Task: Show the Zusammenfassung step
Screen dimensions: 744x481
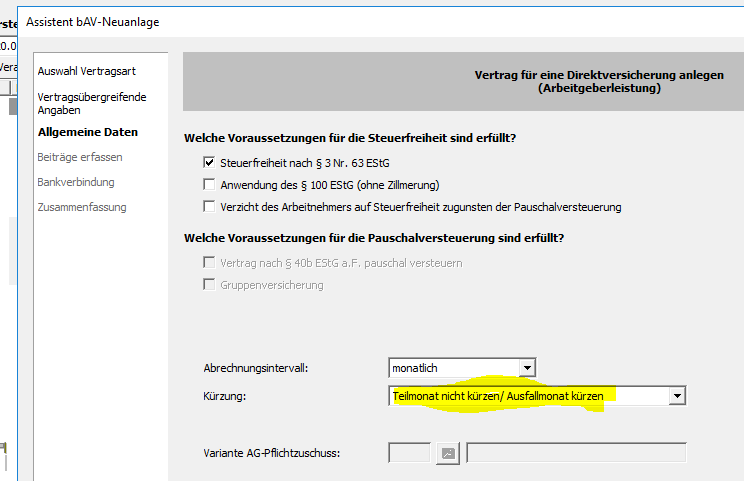Action: [82, 207]
